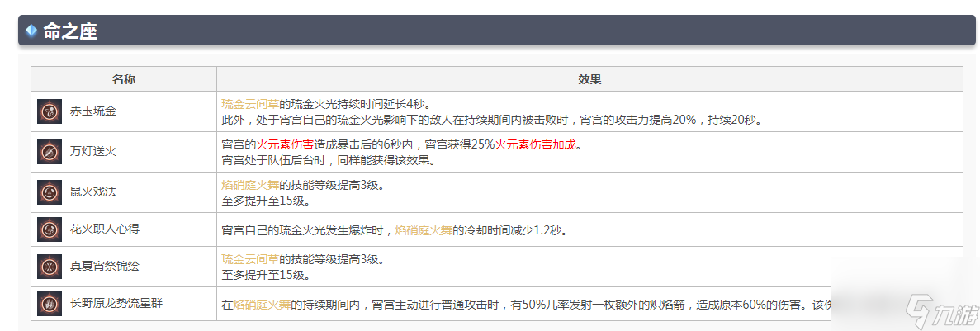Open the 焰硝庭火舞 link in the 长野原龙势流星群 row

pyautogui.click(x=262, y=305)
